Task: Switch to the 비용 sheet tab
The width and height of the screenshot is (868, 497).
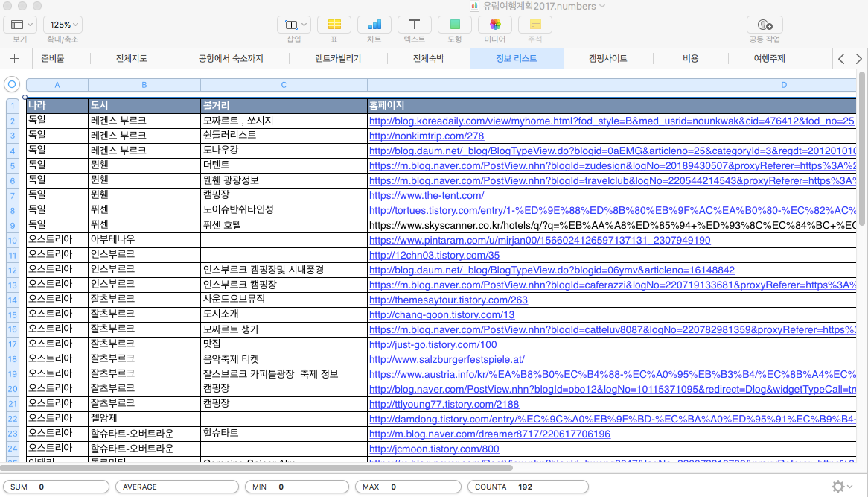Action: (690, 58)
